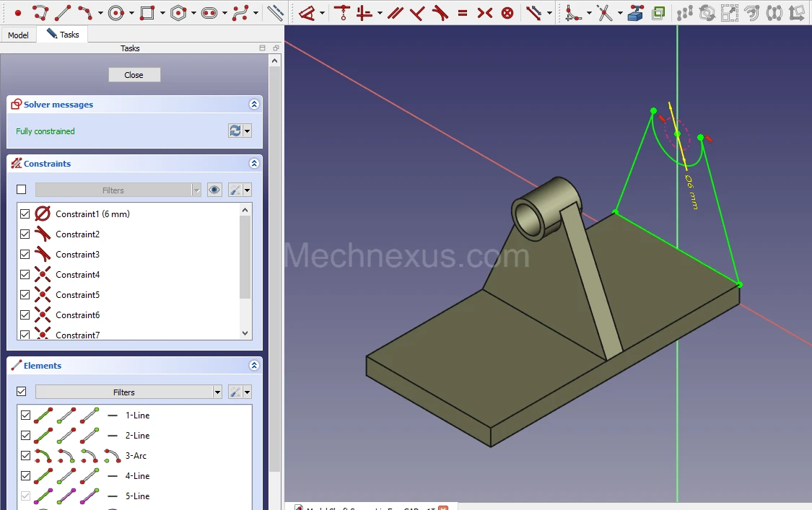The height and width of the screenshot is (510, 812).
Task: Apply the Parallel constraint
Action: pyautogui.click(x=395, y=13)
